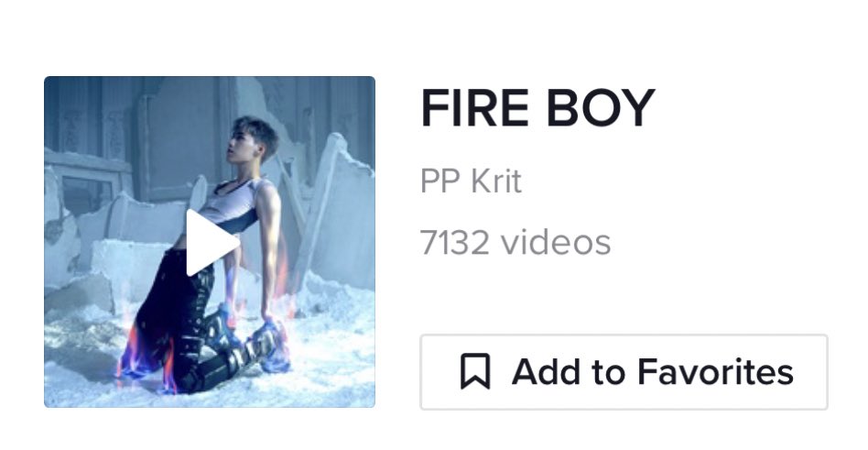Start playback using the white triangle icon
The image size is (868, 450).
click(x=212, y=243)
